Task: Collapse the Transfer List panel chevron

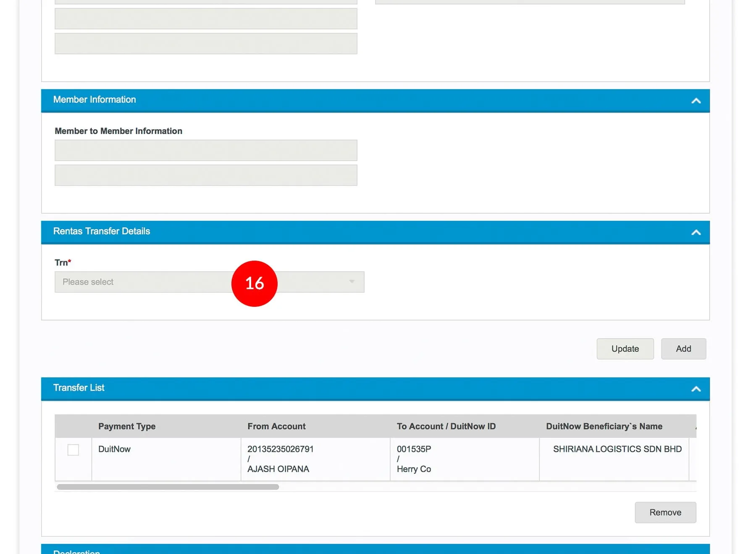Action: click(696, 389)
